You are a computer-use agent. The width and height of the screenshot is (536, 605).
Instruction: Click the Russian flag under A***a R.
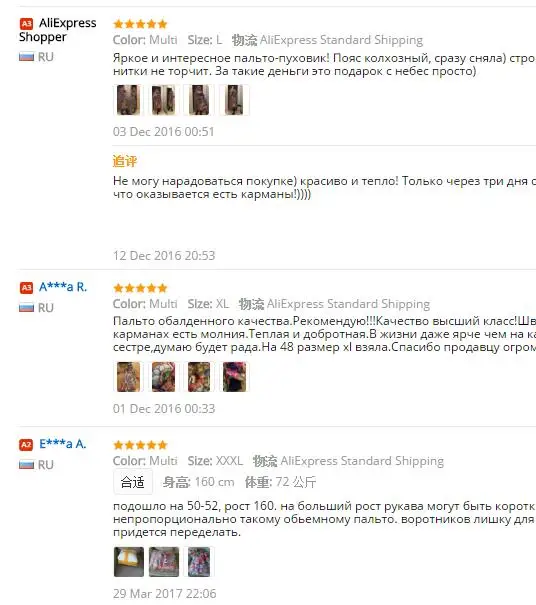click(x=27, y=308)
